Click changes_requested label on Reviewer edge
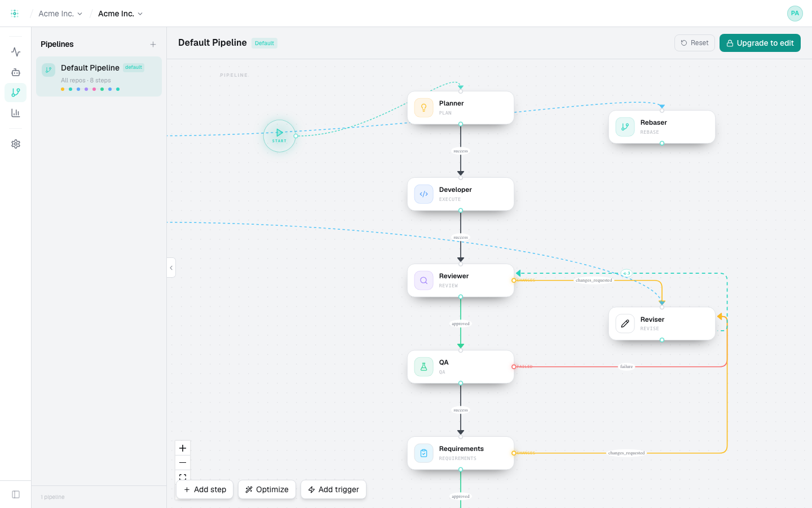This screenshot has width=812, height=508. [x=594, y=281]
